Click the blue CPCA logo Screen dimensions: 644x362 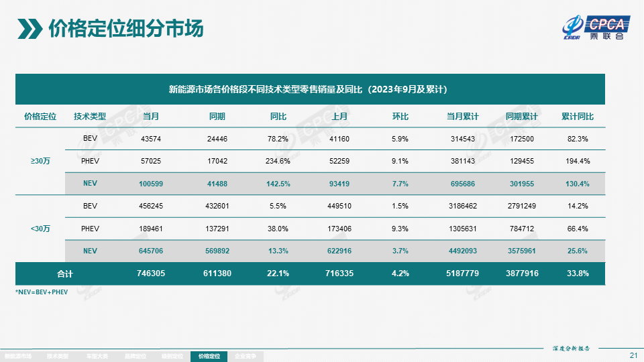point(606,24)
